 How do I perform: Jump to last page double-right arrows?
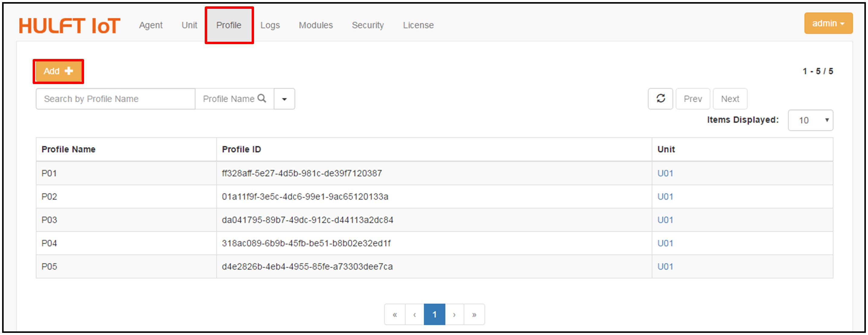click(474, 314)
